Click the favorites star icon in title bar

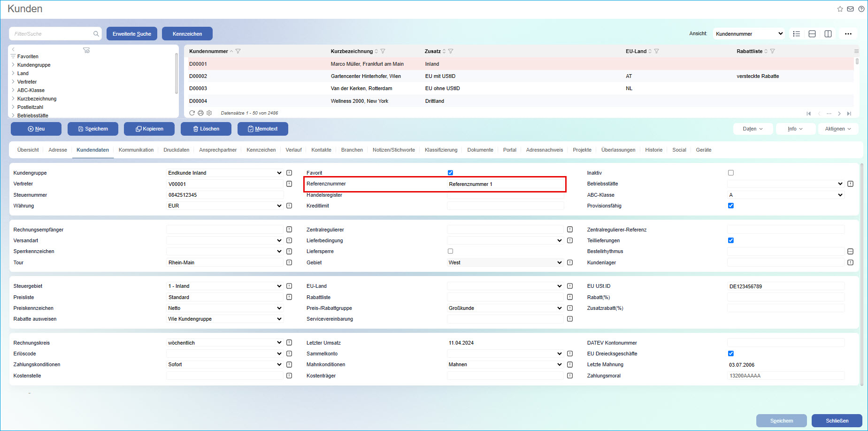coord(840,9)
